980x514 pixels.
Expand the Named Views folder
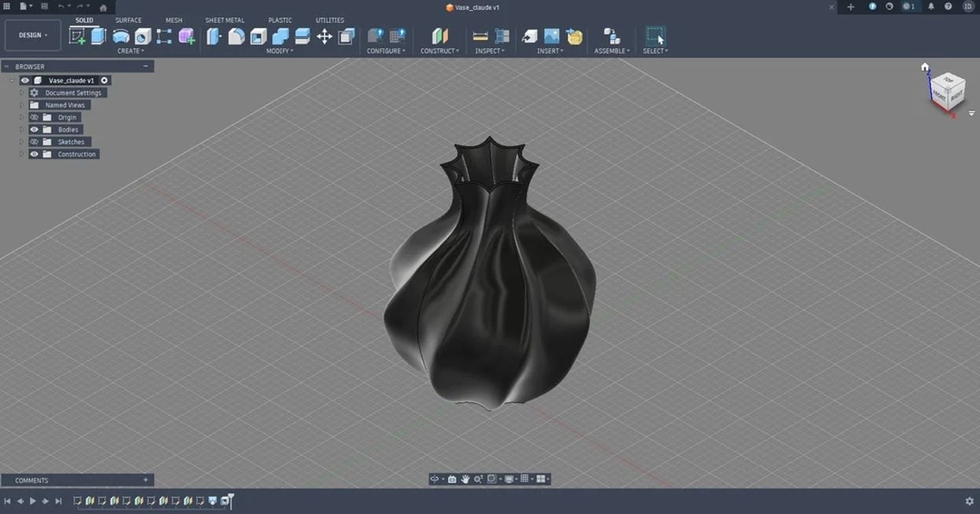click(22, 105)
